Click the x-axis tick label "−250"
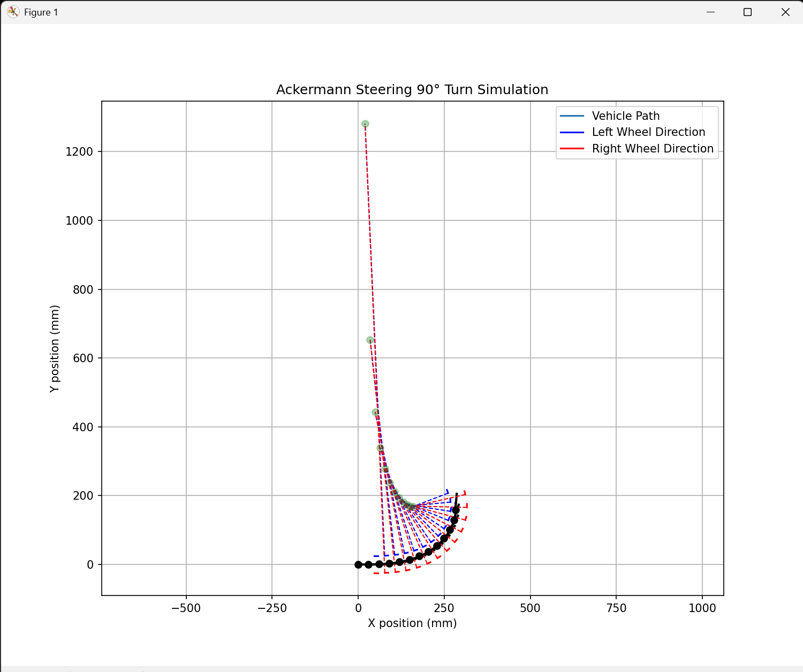Viewport: 803px width, 672px height. click(272, 608)
